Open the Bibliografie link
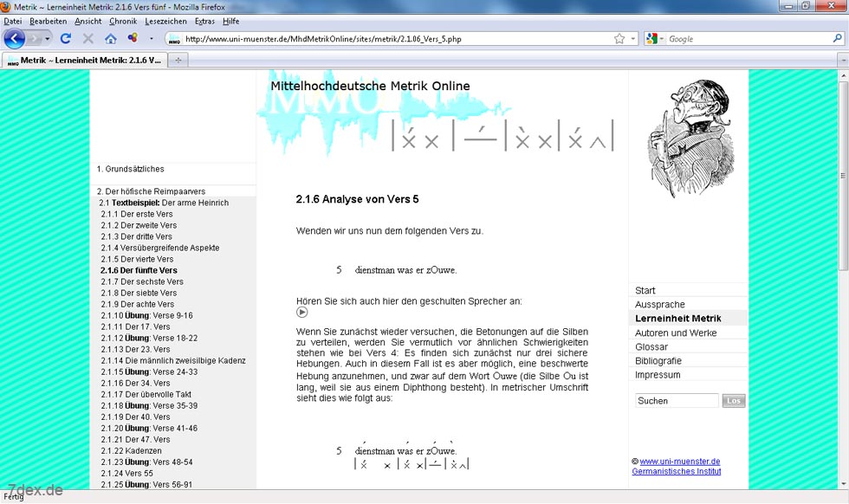This screenshot has width=849, height=504. (658, 361)
